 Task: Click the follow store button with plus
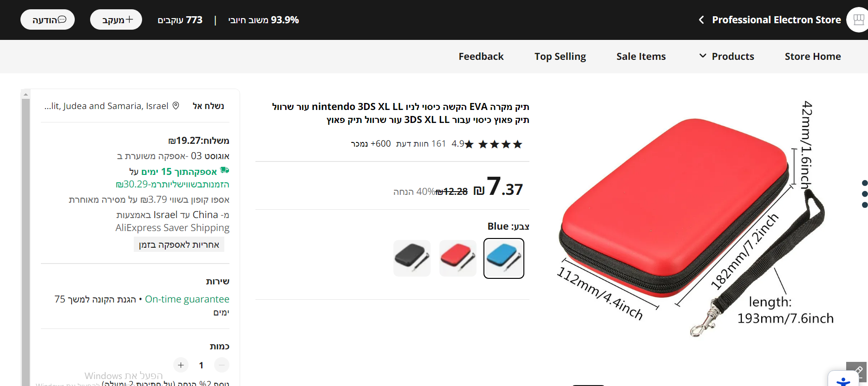(116, 19)
